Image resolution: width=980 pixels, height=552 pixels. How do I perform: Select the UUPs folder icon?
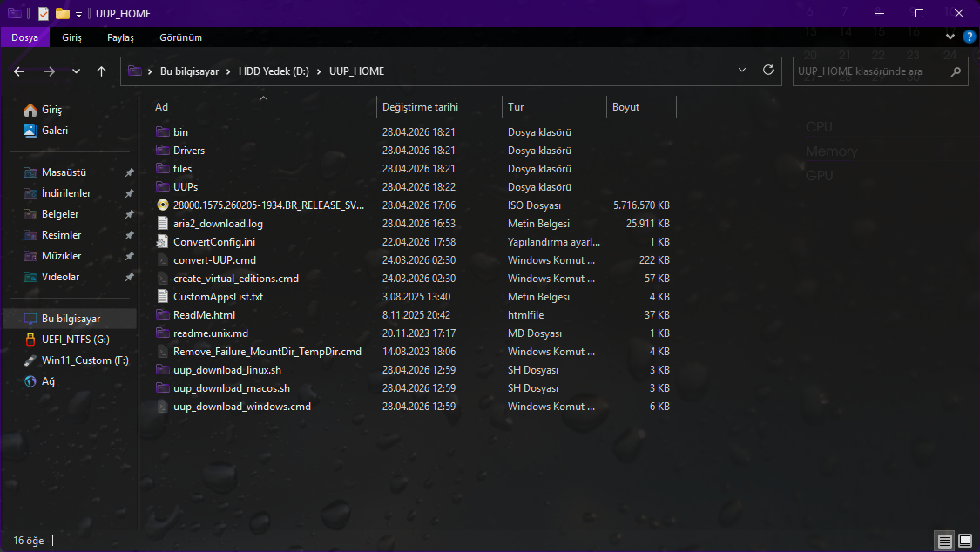(x=163, y=186)
